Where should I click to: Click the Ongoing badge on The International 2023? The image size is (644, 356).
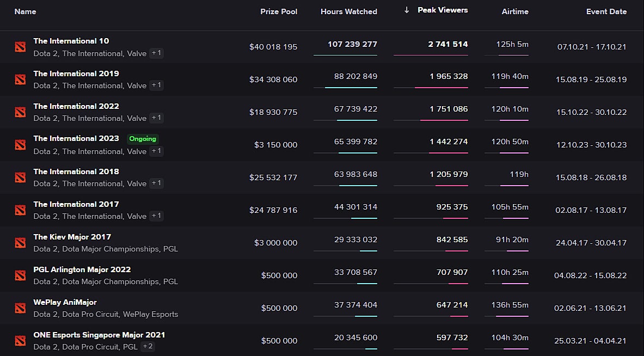143,139
